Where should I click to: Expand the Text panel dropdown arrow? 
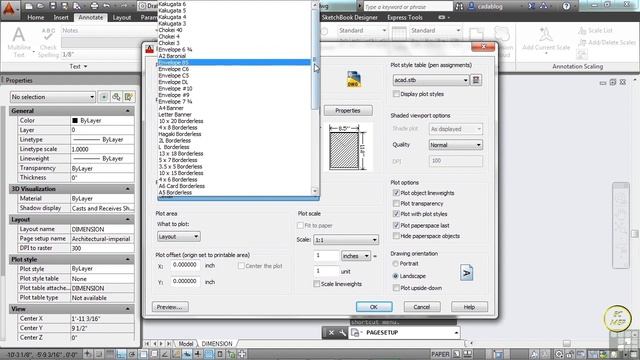[85, 67]
